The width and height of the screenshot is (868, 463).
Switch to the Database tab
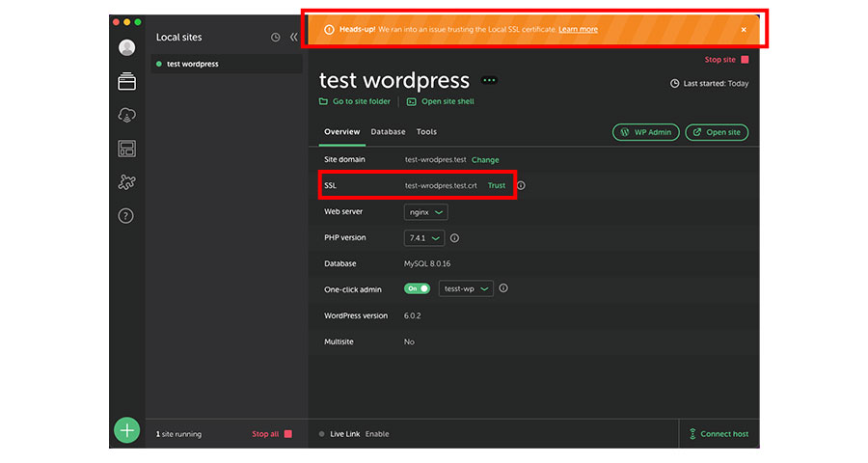tap(388, 132)
